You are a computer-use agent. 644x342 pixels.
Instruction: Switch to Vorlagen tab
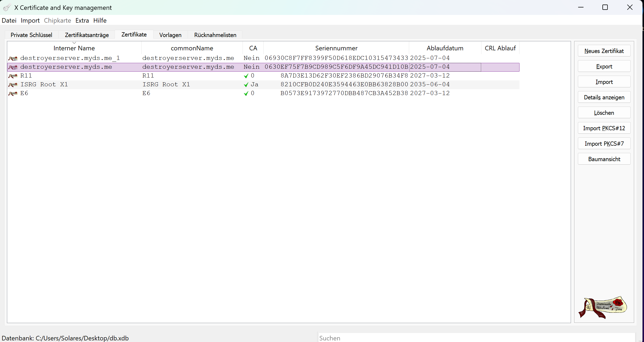[x=170, y=35]
